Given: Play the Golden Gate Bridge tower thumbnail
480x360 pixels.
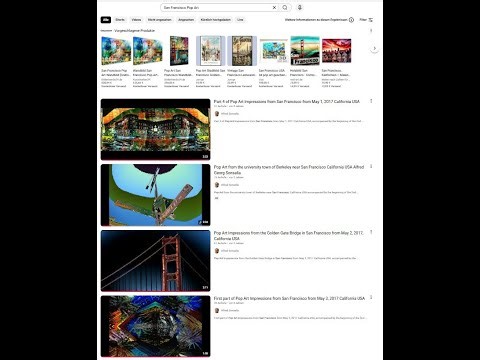Looking at the screenshot, I should [x=156, y=261].
